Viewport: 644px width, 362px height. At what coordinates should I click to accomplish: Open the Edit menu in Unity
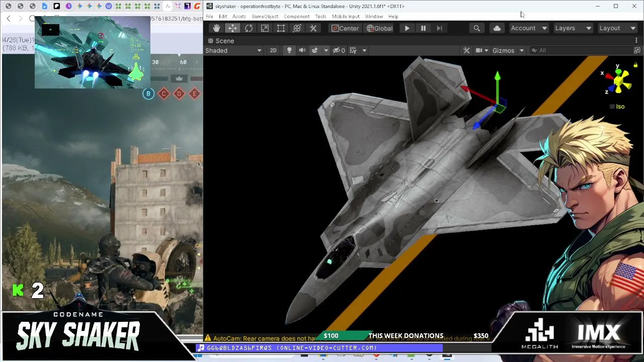223,17
